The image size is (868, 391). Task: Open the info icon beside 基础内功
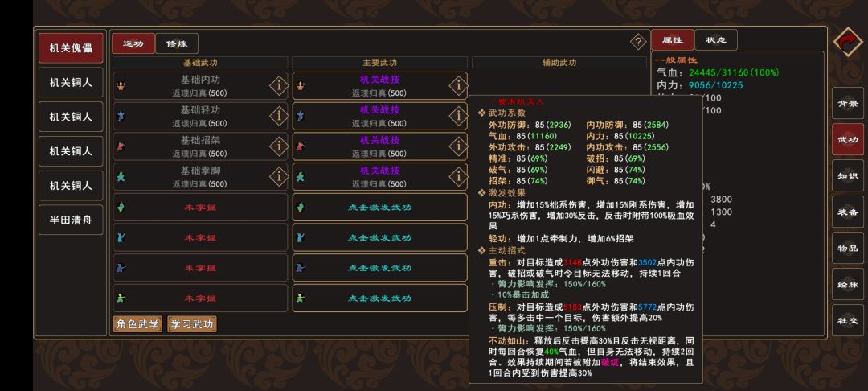pyautogui.click(x=279, y=85)
